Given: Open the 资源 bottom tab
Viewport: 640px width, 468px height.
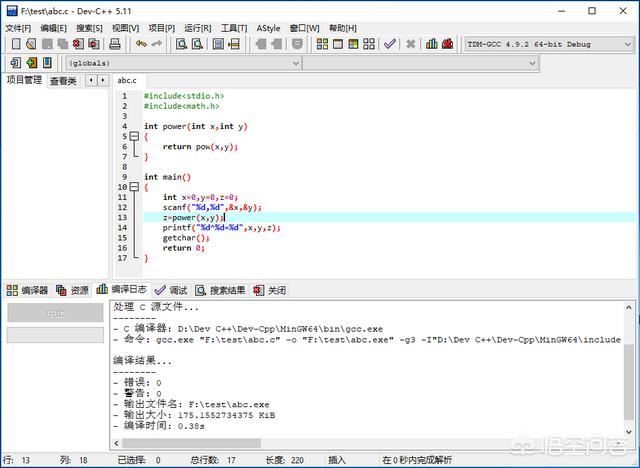Looking at the screenshot, I should [x=72, y=290].
